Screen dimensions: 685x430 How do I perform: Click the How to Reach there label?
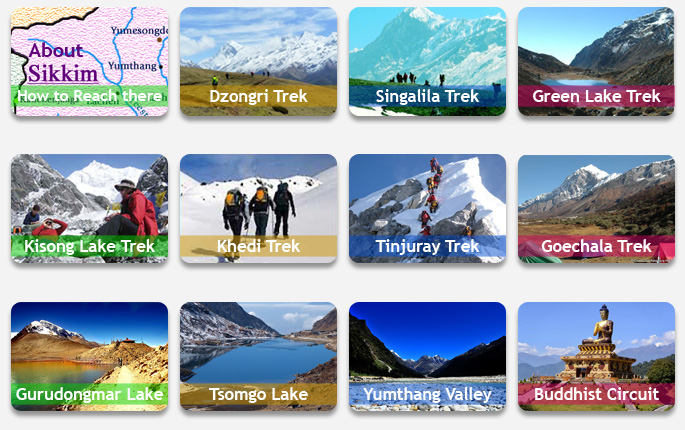point(90,96)
